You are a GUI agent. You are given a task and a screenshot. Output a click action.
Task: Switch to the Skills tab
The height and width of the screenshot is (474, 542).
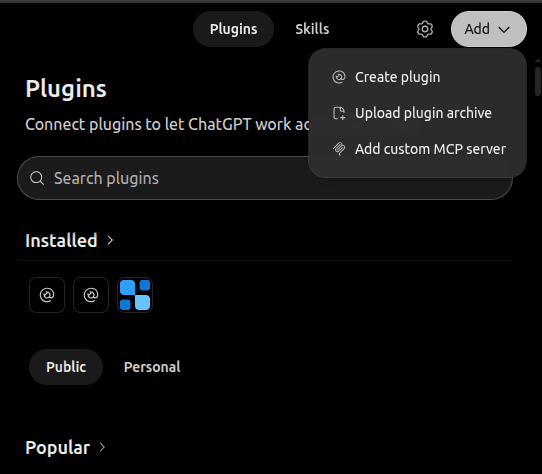point(312,29)
